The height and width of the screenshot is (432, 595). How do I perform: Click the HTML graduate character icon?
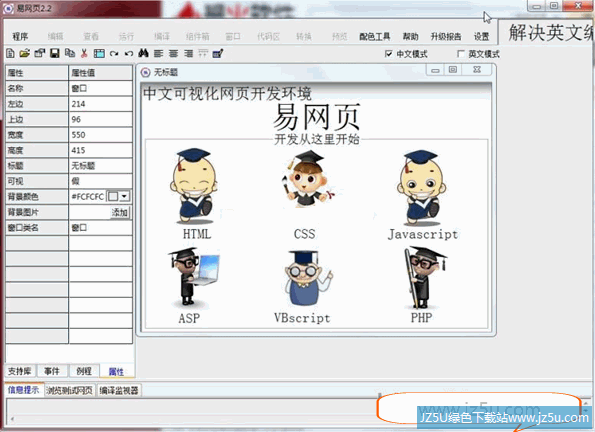point(194,186)
